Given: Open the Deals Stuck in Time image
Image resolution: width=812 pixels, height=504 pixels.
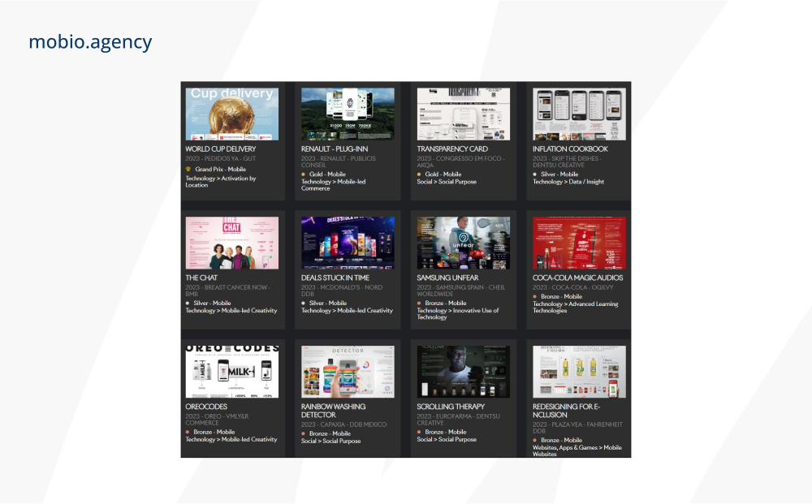Looking at the screenshot, I should [x=348, y=243].
